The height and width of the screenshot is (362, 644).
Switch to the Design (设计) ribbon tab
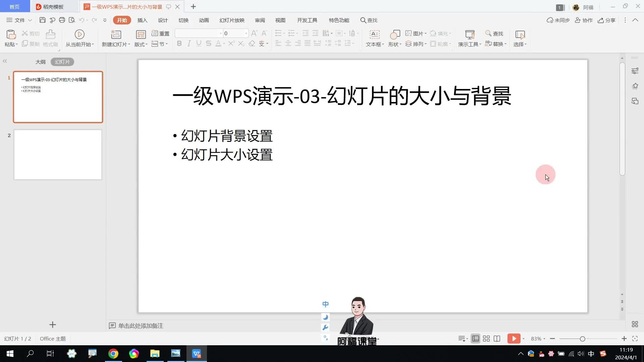pos(163,20)
